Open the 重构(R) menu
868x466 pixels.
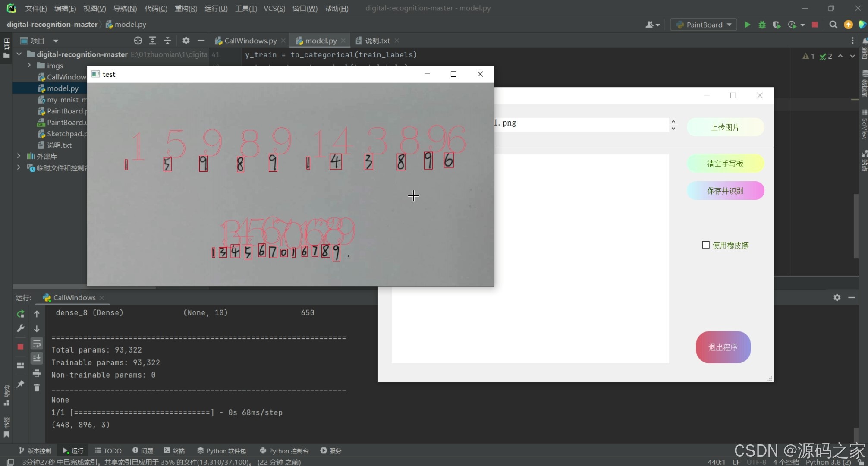click(x=186, y=8)
